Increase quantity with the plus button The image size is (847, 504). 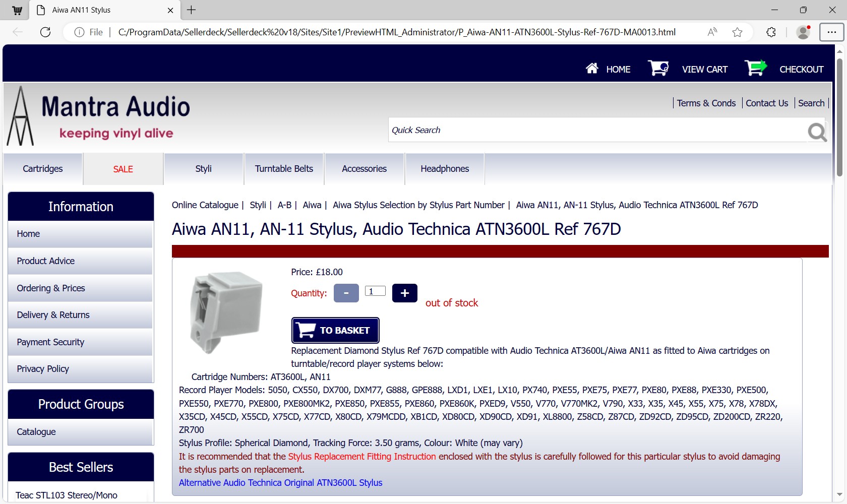click(x=404, y=293)
